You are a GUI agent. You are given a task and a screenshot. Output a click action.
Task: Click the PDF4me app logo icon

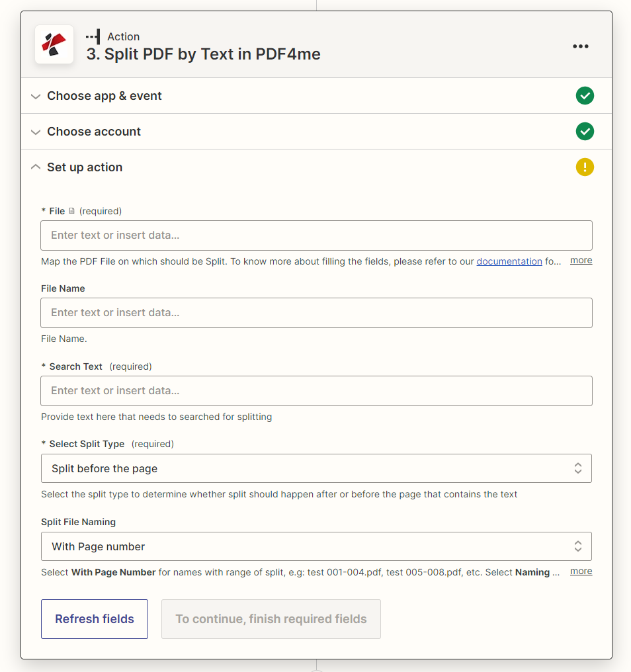pyautogui.click(x=54, y=44)
